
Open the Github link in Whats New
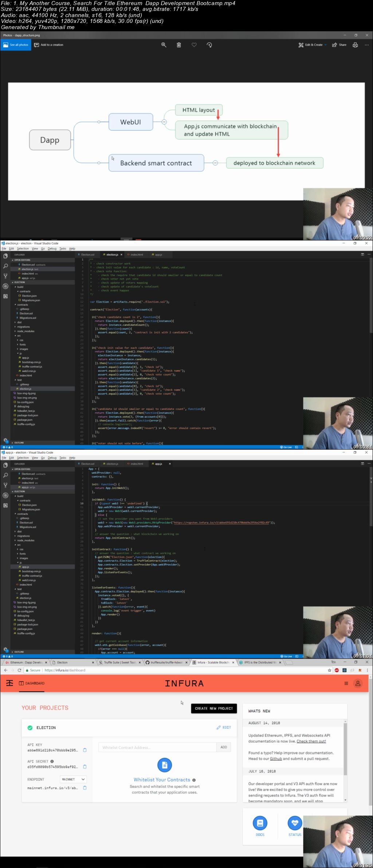tap(276, 758)
